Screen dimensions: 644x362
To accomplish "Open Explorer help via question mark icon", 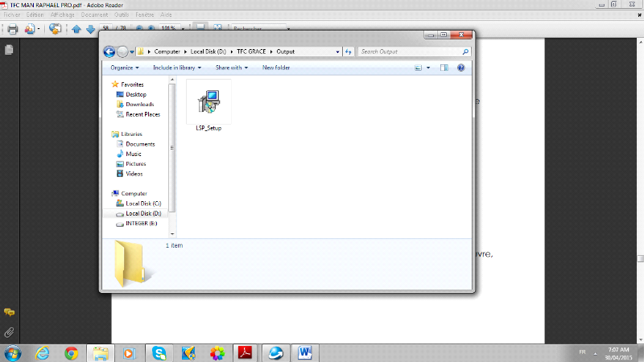I will (460, 68).
